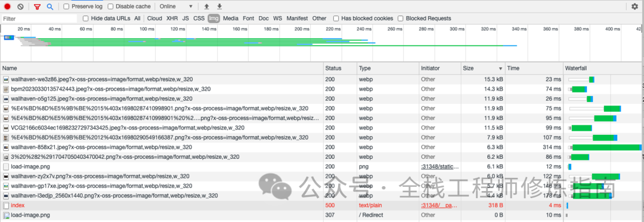Sort by Status column header

coord(340,68)
